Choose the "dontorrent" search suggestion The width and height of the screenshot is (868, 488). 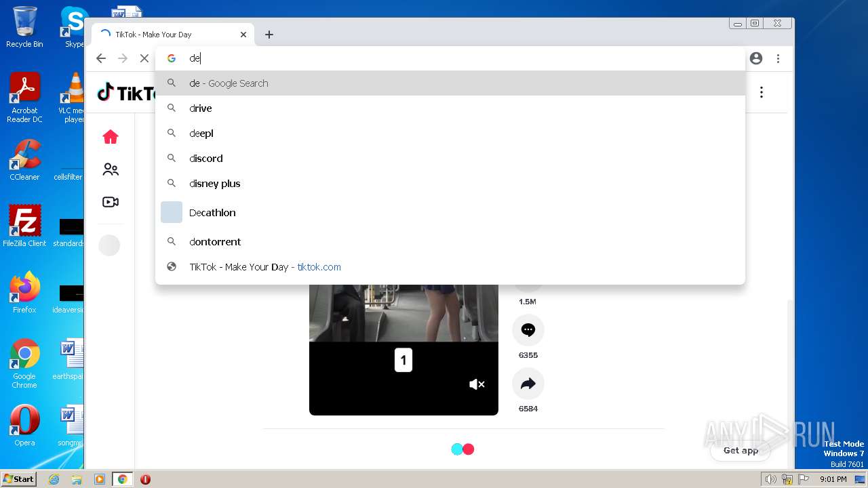pos(450,242)
